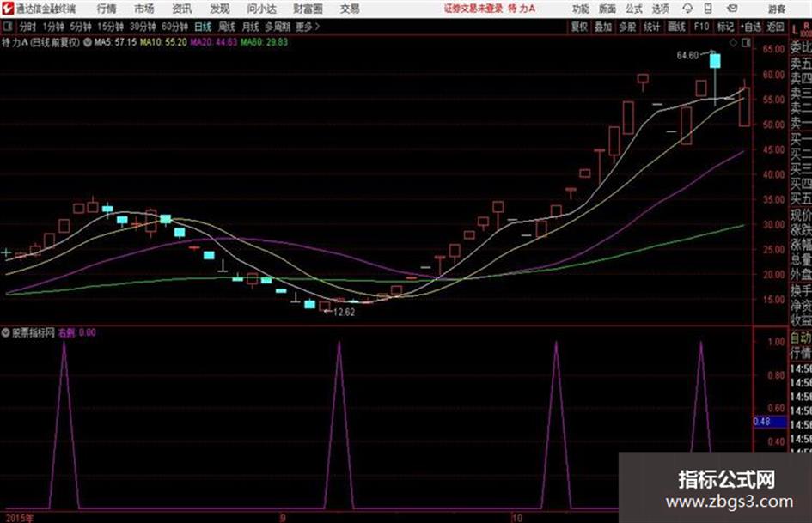812x523 pixels.
Task: Toggle right info panel icon on chart
Action: pos(746,43)
